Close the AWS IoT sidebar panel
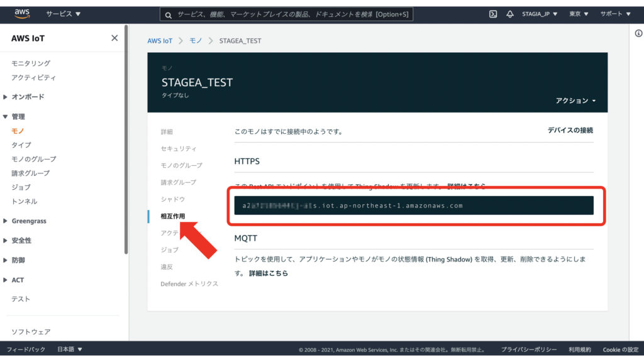 coord(114,38)
